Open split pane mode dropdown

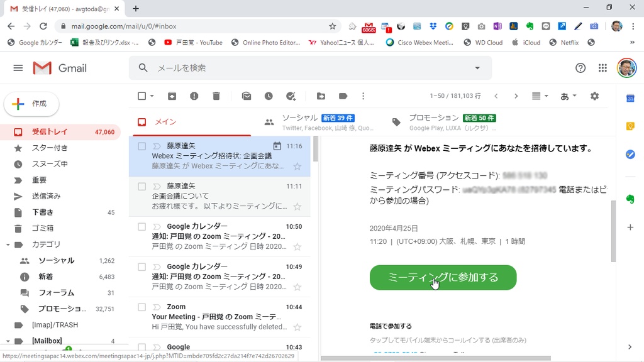point(540,96)
